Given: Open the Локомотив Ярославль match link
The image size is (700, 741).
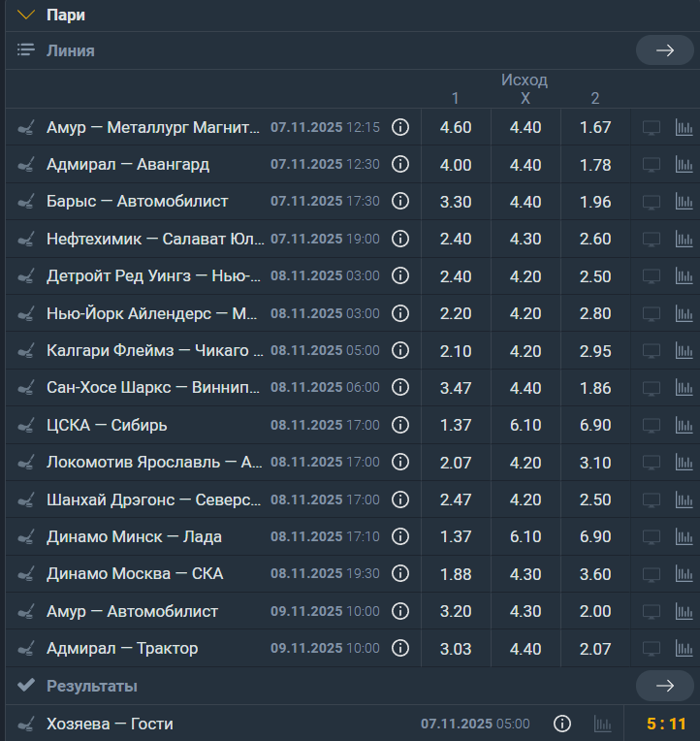Looking at the screenshot, I should (154, 463).
